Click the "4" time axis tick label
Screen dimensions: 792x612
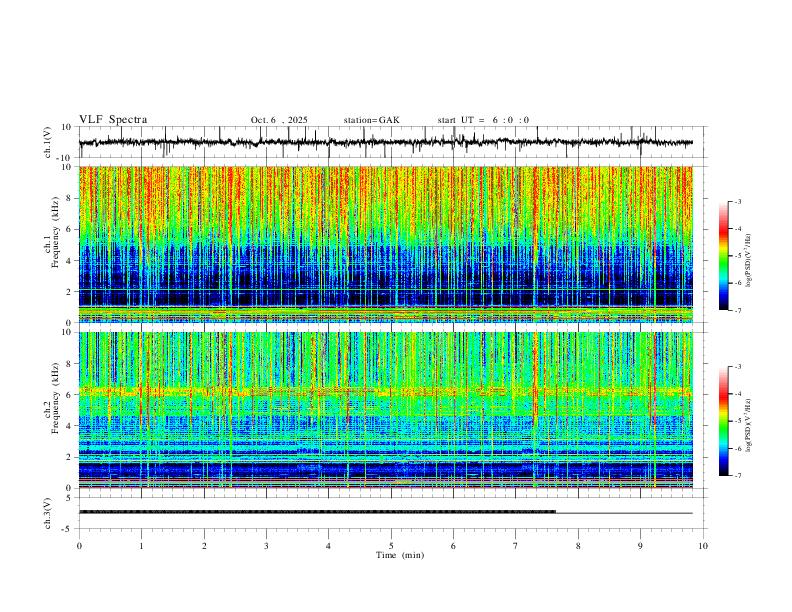coord(328,546)
